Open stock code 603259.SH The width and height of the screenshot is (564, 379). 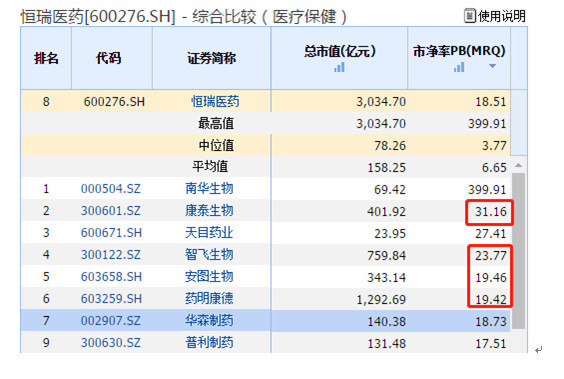click(111, 299)
